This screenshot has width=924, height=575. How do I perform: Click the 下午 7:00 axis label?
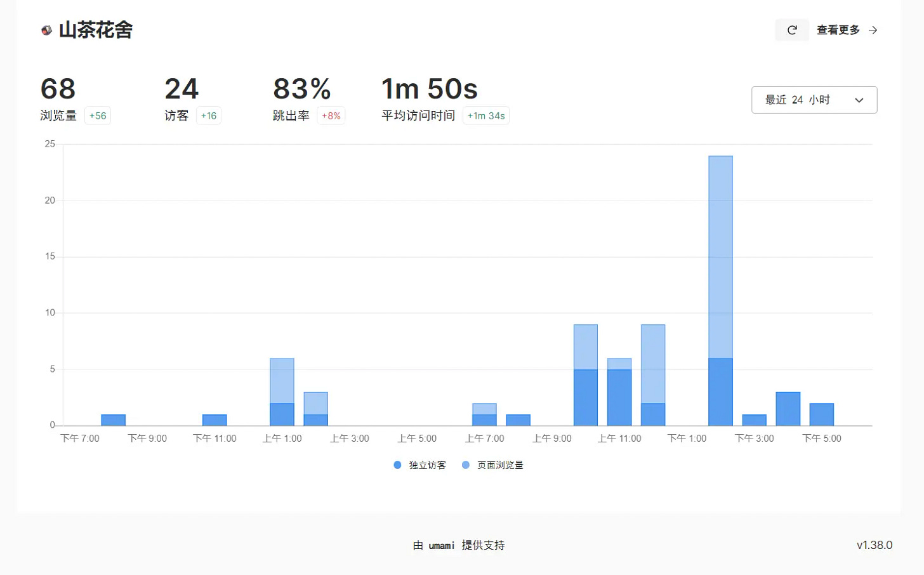[80, 439]
